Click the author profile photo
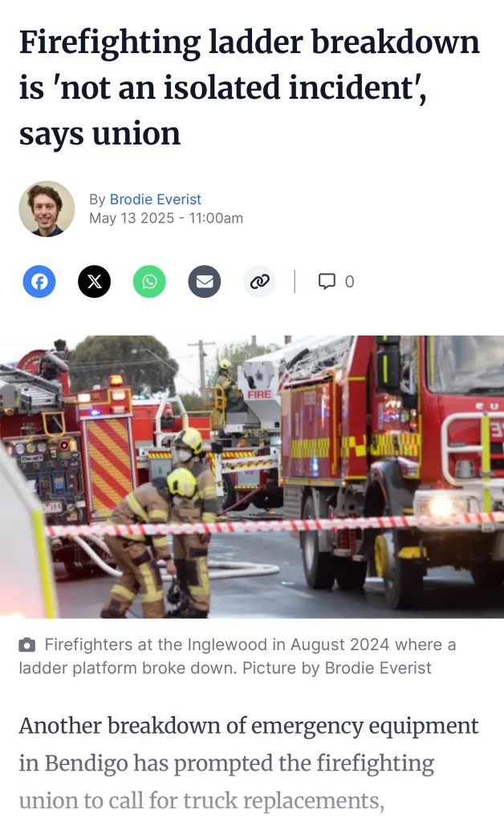Image resolution: width=504 pixels, height=822 pixels. 47,209
